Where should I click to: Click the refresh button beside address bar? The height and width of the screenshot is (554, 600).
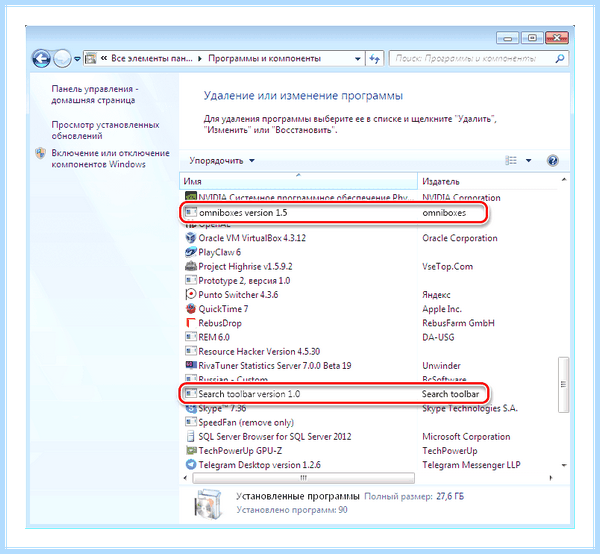[x=374, y=59]
